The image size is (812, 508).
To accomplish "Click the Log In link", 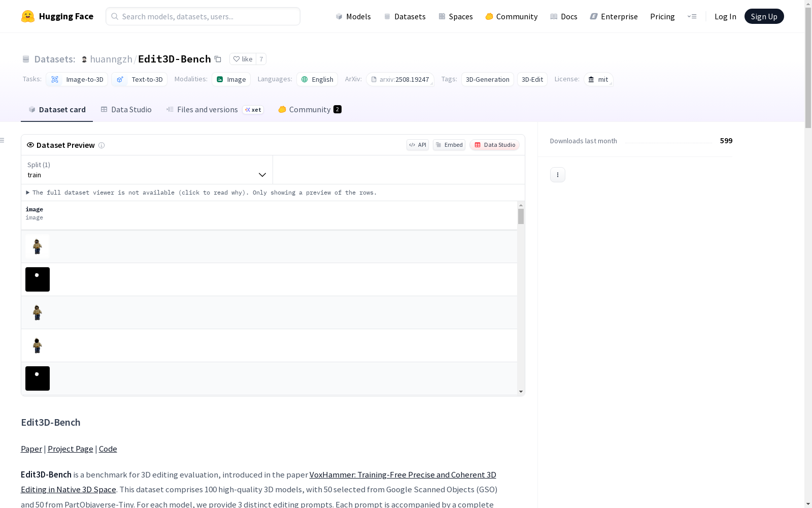I will [725, 16].
